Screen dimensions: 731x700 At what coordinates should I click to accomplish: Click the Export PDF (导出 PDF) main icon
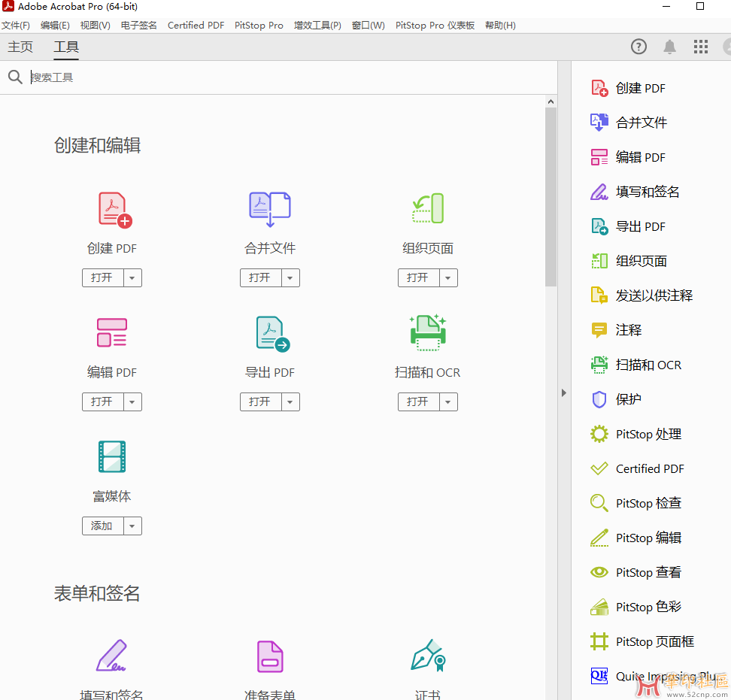pyautogui.click(x=273, y=334)
